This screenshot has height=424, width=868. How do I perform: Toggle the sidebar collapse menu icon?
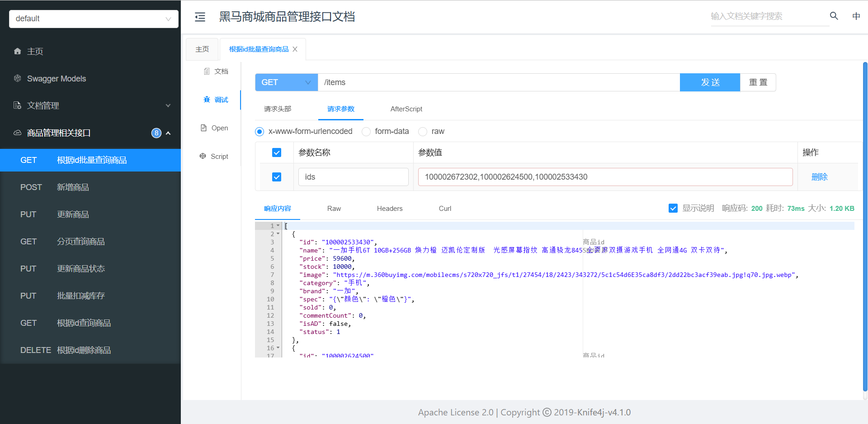pyautogui.click(x=200, y=17)
